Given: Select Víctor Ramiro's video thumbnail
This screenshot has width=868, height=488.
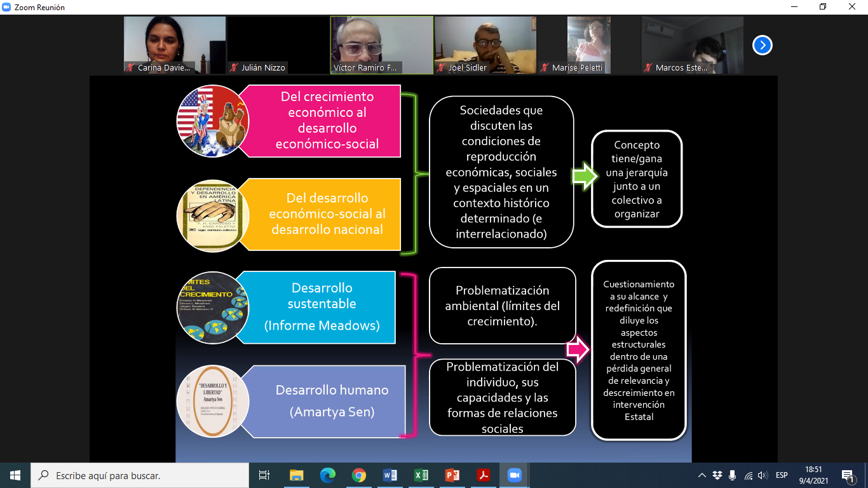Looking at the screenshot, I should (382, 44).
